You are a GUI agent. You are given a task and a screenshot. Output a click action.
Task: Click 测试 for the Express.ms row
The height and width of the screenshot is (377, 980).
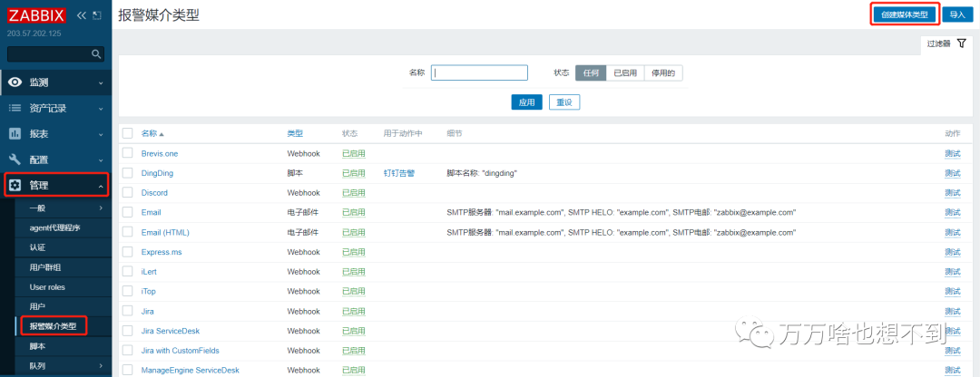[x=953, y=252]
